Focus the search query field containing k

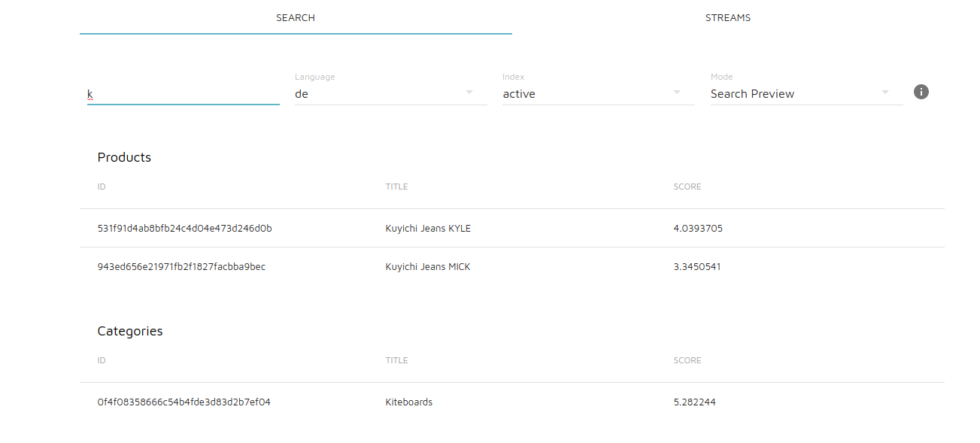[184, 94]
